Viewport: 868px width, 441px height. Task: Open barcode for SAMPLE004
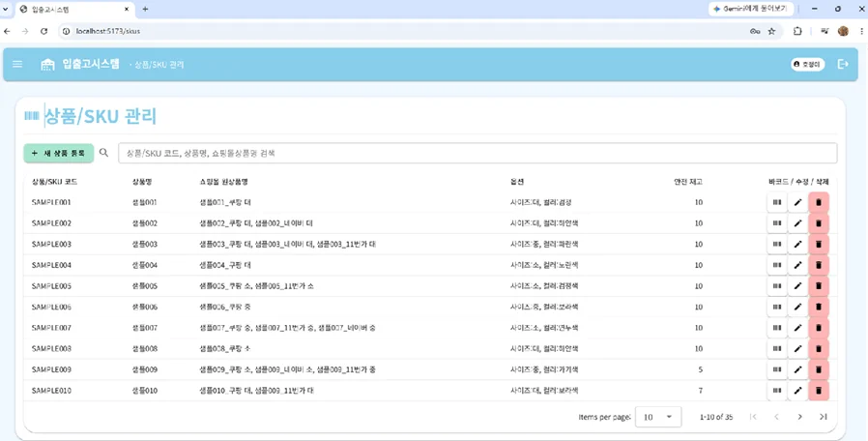[x=777, y=265]
